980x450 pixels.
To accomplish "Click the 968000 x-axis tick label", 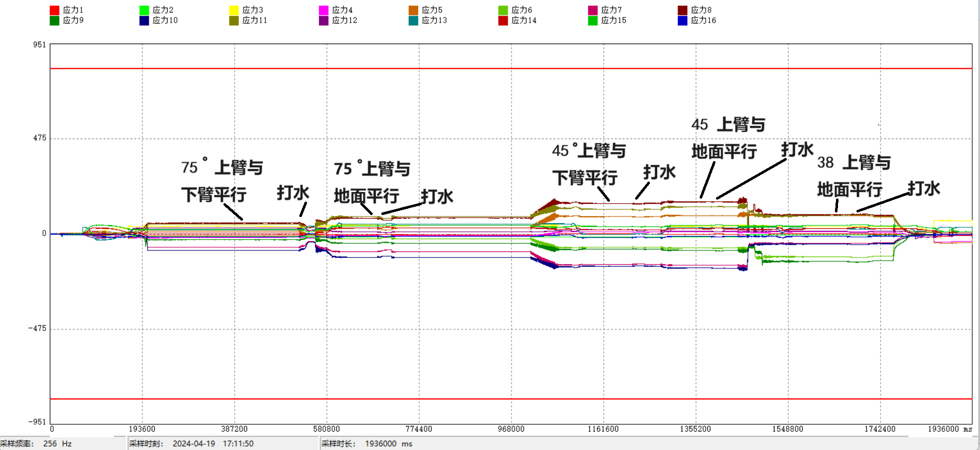I will click(x=511, y=429).
